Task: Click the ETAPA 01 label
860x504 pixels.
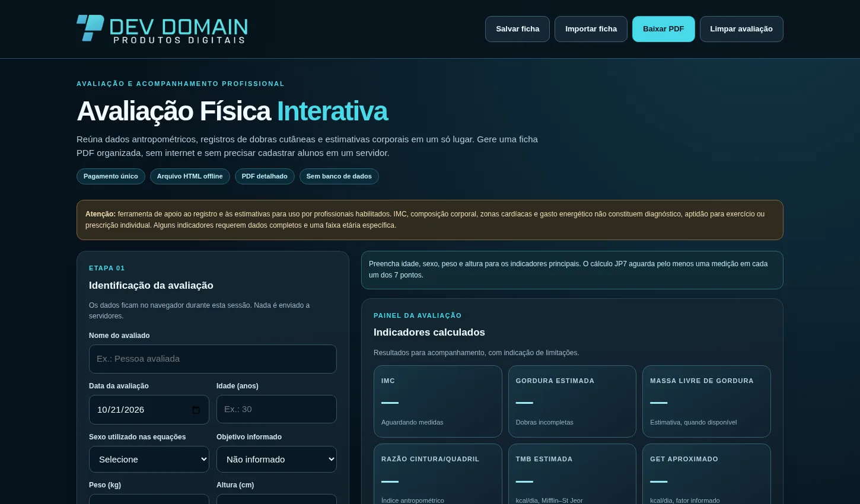Action: click(x=107, y=268)
